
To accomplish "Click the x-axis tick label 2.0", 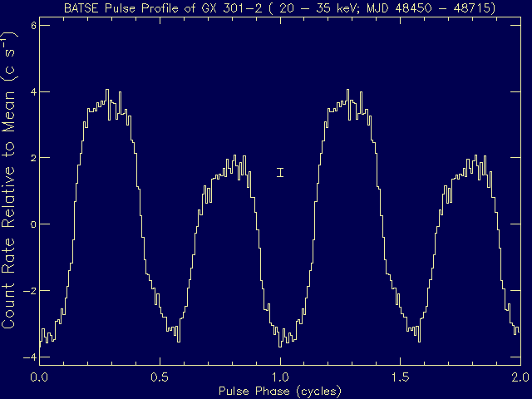I will pyautogui.click(x=520, y=377).
